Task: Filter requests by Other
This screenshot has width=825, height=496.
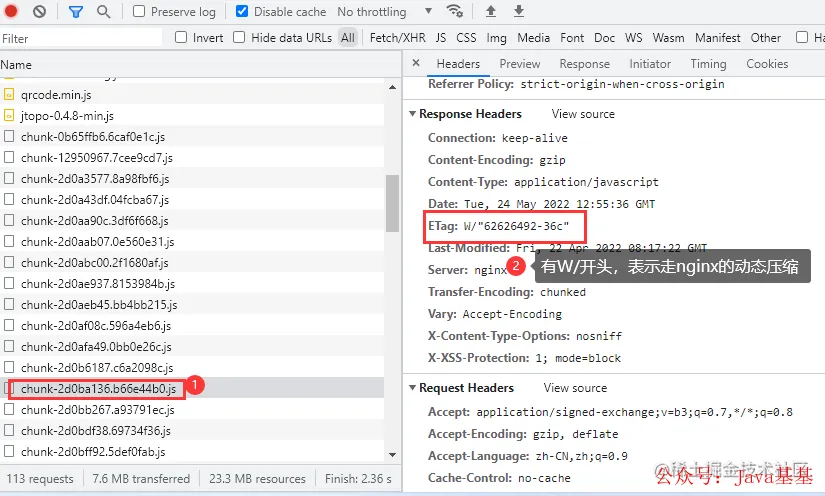Action: 766,38
